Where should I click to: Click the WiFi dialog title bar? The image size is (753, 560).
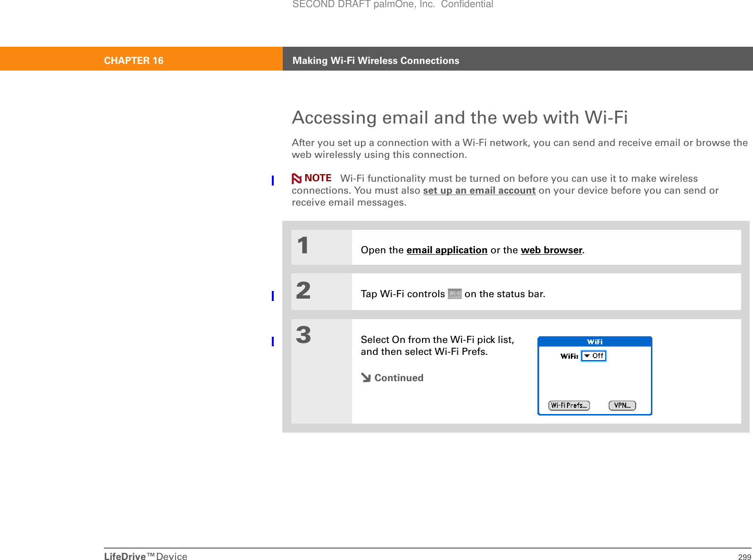tap(595, 342)
